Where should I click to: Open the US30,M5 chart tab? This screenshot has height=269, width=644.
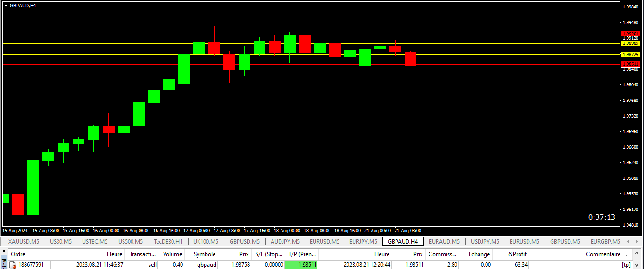pos(61,242)
